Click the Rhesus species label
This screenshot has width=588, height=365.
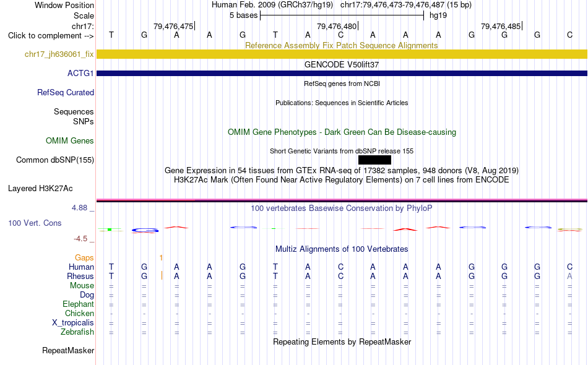click(x=80, y=276)
